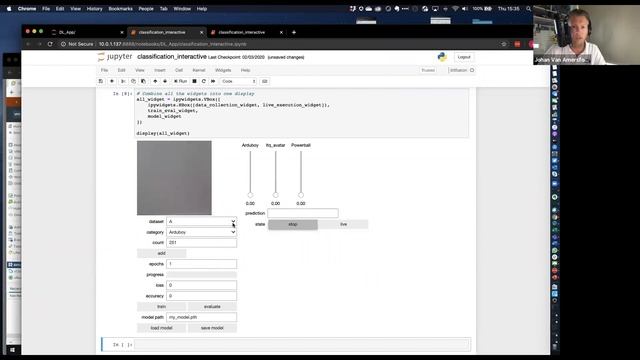Cut selected cells with scissors icon

click(123, 81)
